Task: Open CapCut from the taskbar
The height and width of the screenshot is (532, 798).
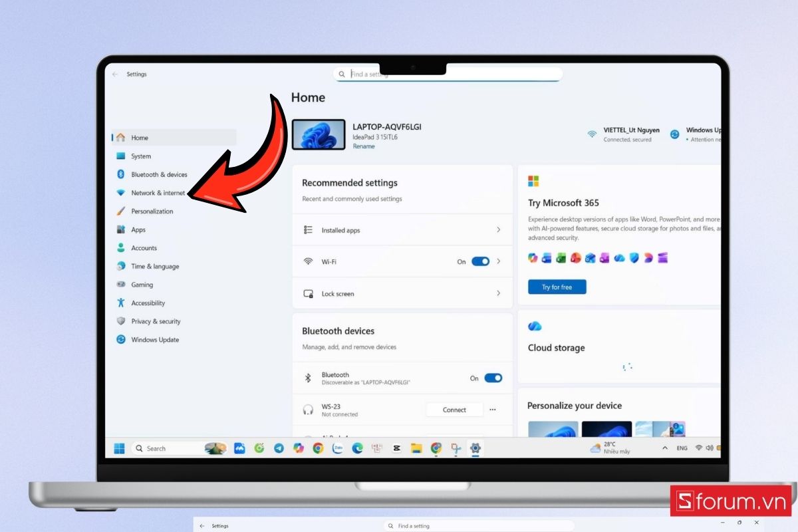Action: click(x=396, y=448)
